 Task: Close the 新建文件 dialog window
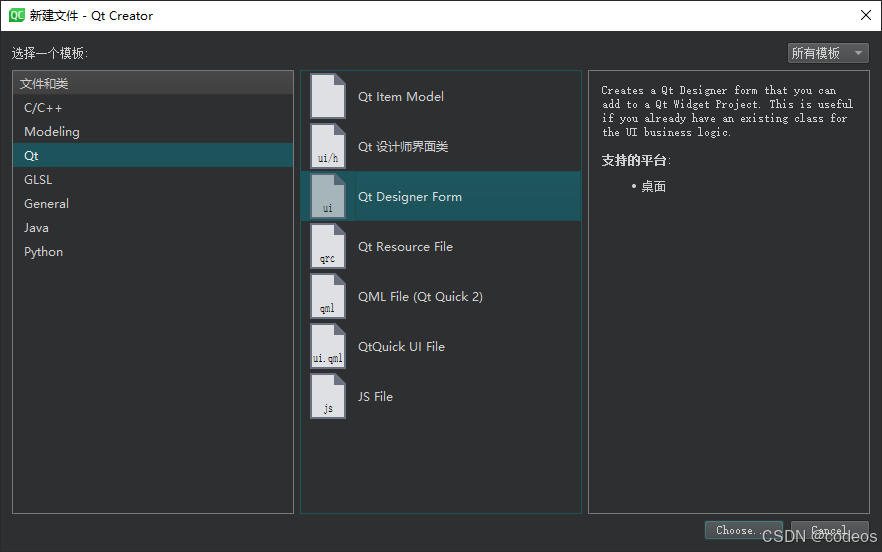[x=866, y=15]
